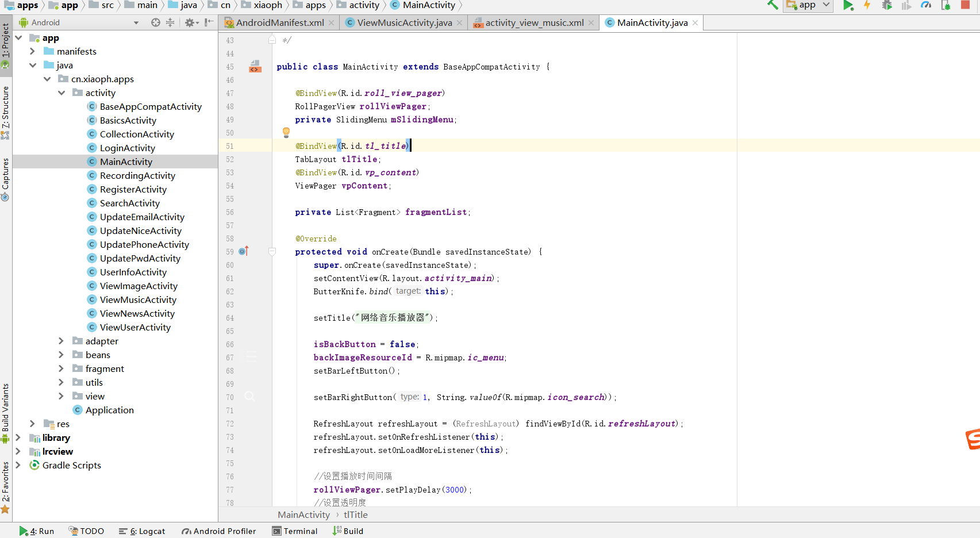Run the app with coverage
980x538 pixels.
tap(906, 5)
